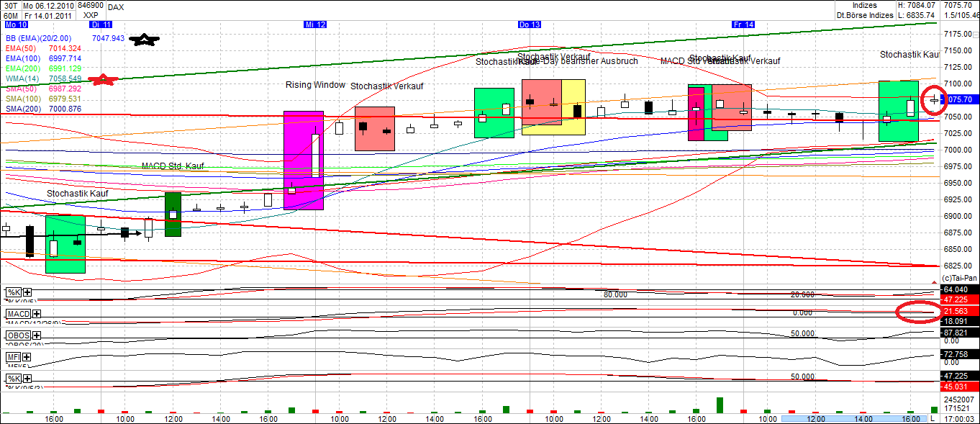Click the highlighted time range slider
This screenshot has width=980, height=424.
coord(854,418)
